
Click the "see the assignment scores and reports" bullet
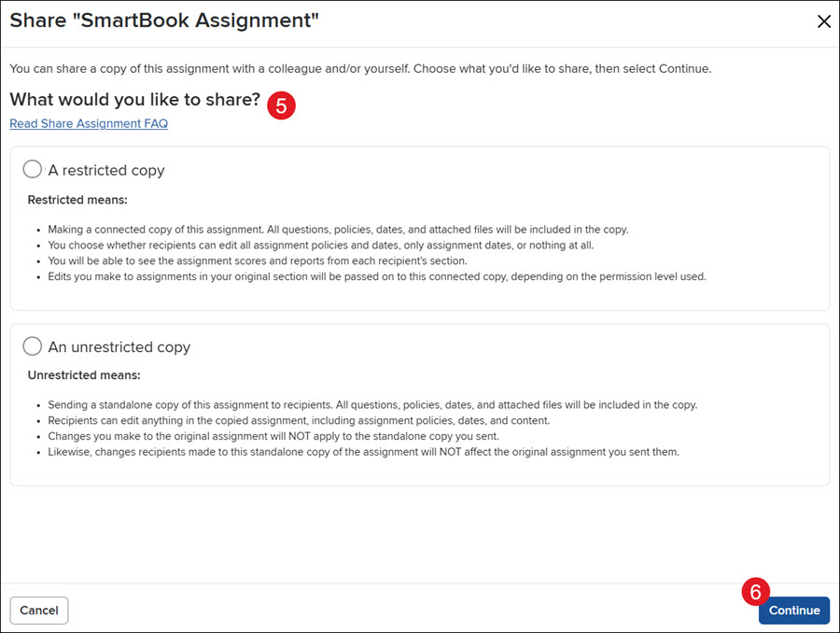pyautogui.click(x=258, y=260)
